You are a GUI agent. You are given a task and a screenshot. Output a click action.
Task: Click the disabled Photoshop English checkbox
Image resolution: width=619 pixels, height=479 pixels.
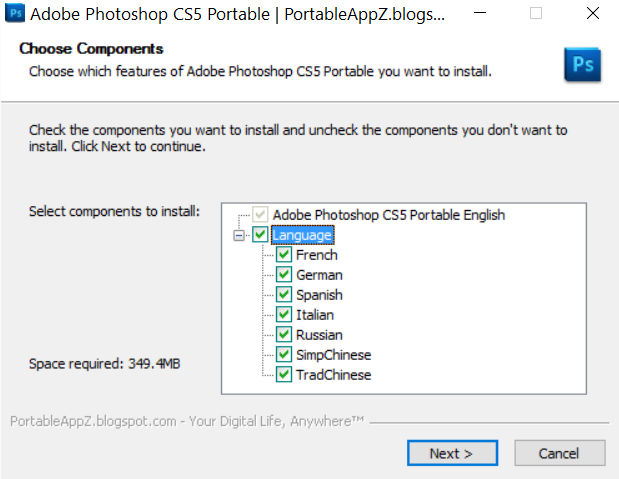pos(260,215)
